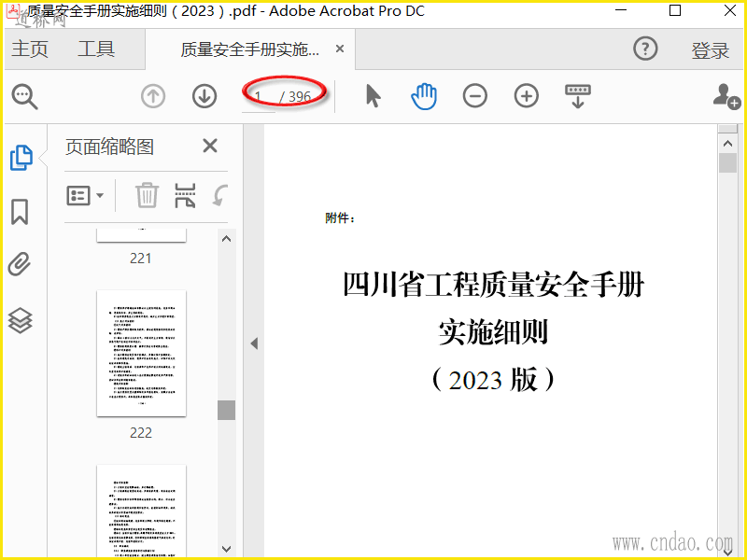Image resolution: width=747 pixels, height=560 pixels.
Task: Click the print pages icon in thumbnails panel
Action: pos(185,195)
